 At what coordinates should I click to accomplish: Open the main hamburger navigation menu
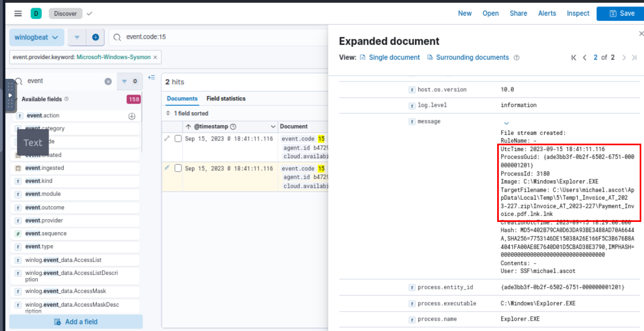(18, 13)
